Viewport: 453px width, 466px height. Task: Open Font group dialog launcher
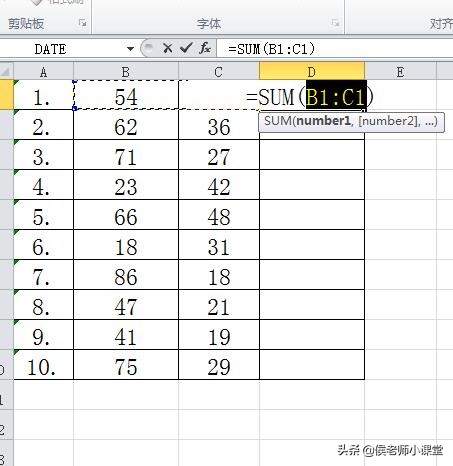335,23
